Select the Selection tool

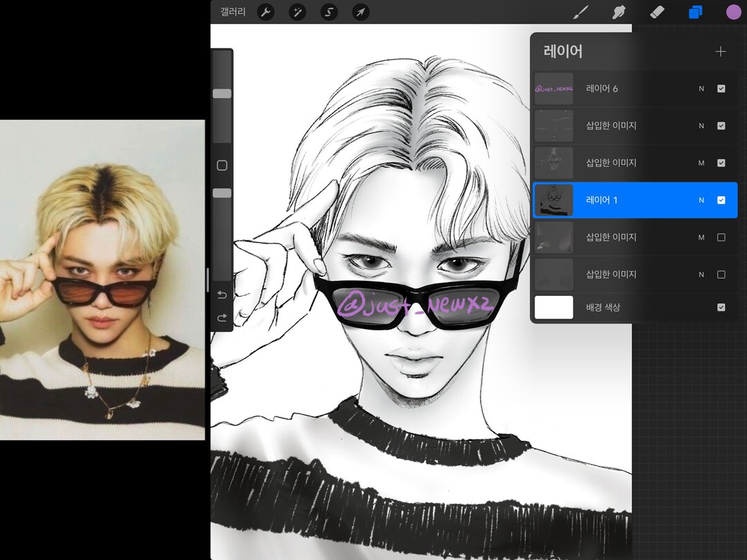329,12
